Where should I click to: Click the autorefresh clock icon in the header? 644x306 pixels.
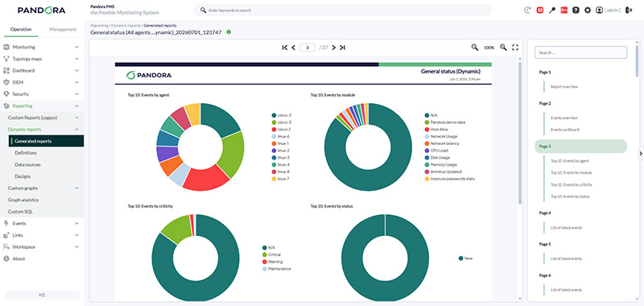528,10
